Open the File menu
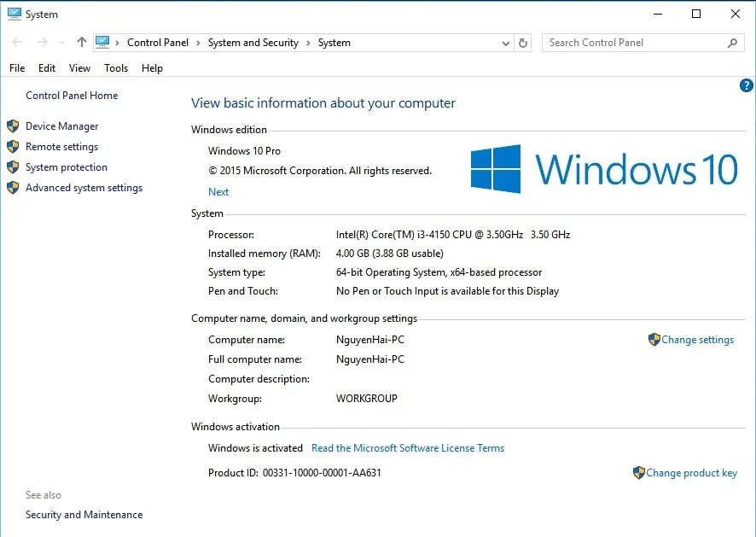Image resolution: width=756 pixels, height=537 pixels. tap(17, 68)
